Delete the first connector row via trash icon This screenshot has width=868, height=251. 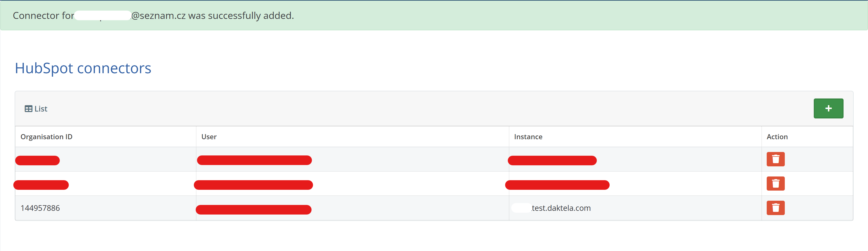click(775, 159)
